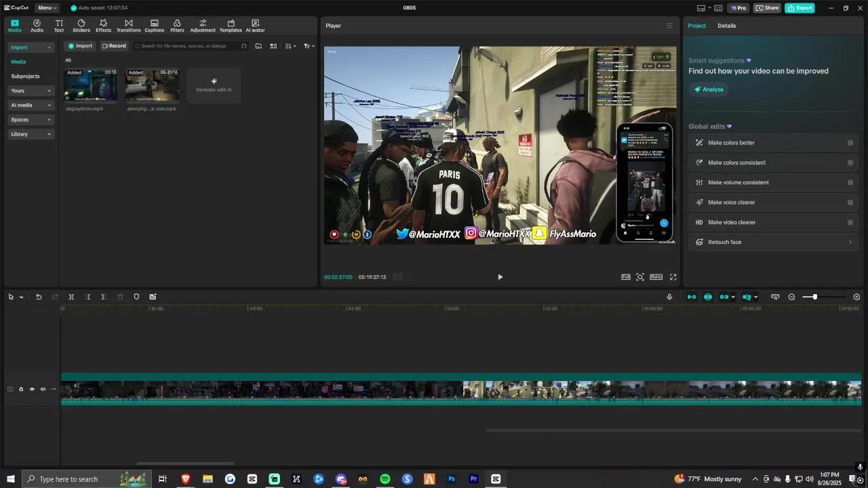The width and height of the screenshot is (868, 488).
Task: Toggle Make video clearer checkbox
Action: pos(850,222)
